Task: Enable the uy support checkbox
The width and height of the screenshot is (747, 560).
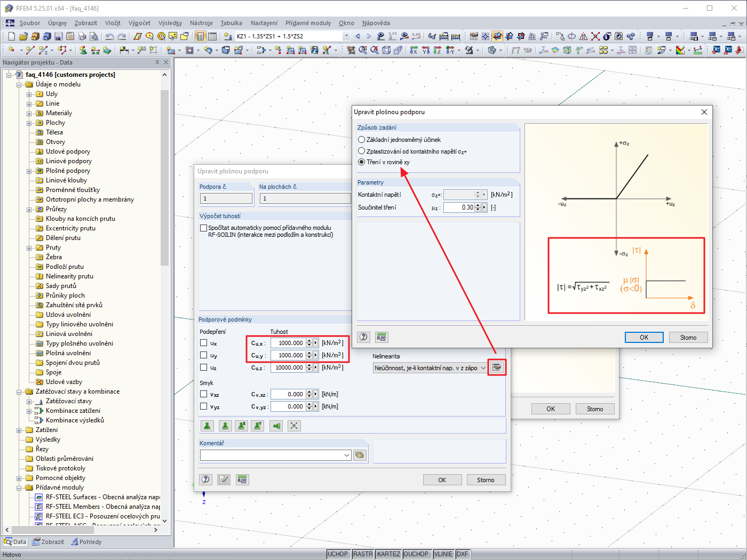Action: click(203, 355)
